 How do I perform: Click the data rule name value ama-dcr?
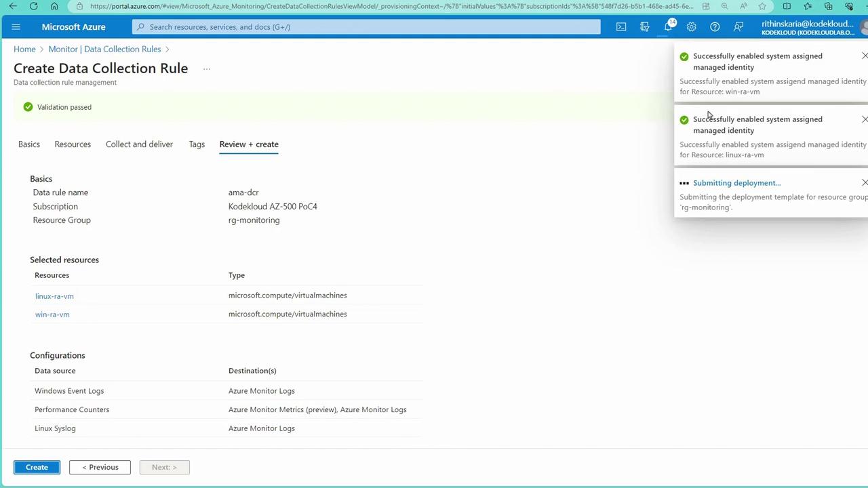(243, 192)
